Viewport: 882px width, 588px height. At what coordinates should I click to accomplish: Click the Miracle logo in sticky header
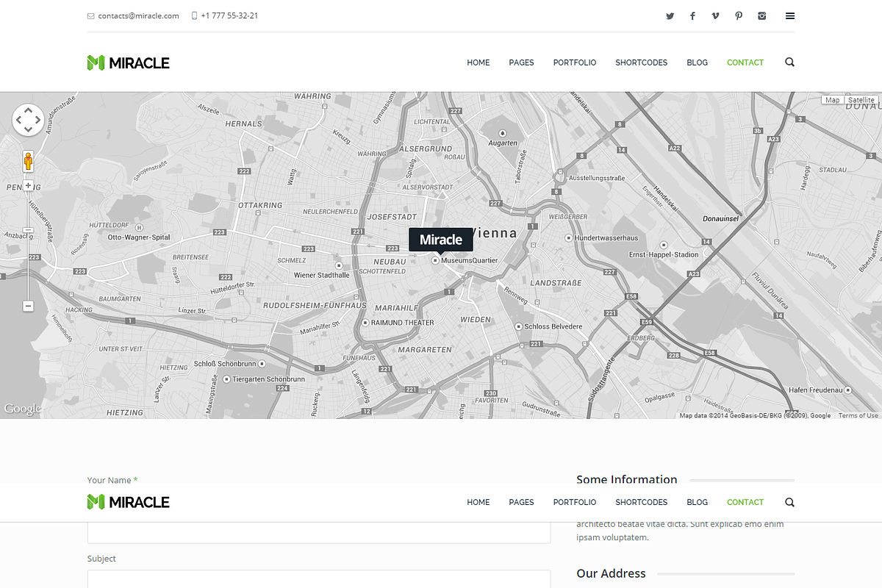tap(128, 502)
